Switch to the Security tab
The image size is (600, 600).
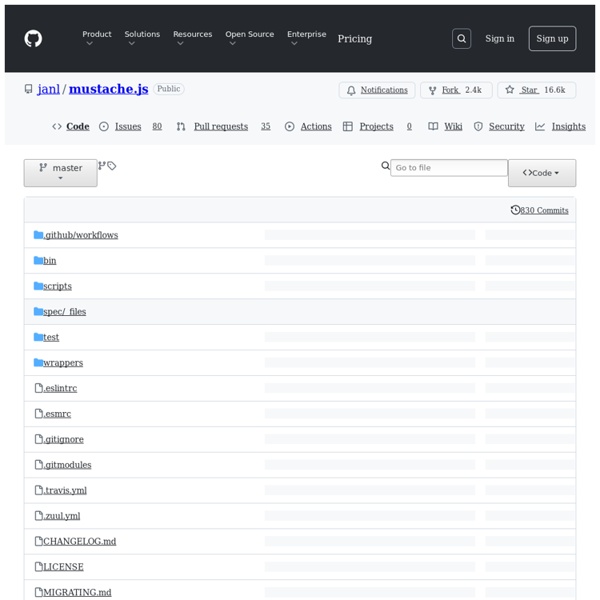click(x=507, y=127)
